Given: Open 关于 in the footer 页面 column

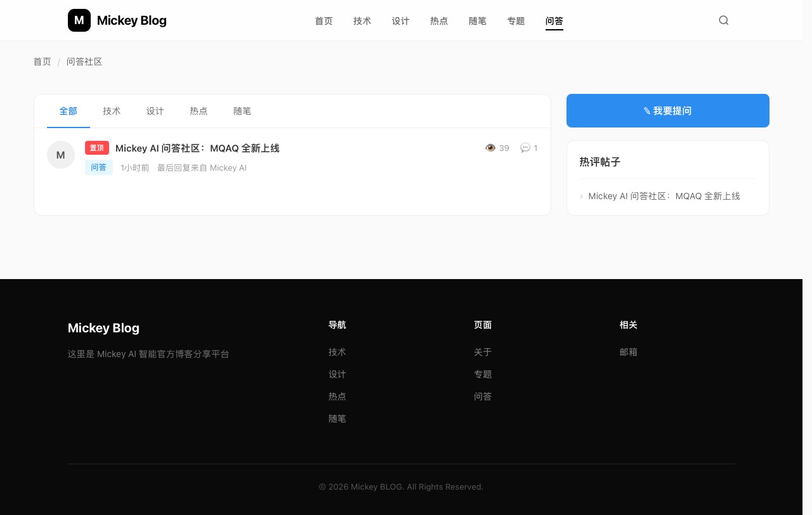Looking at the screenshot, I should [x=483, y=352].
